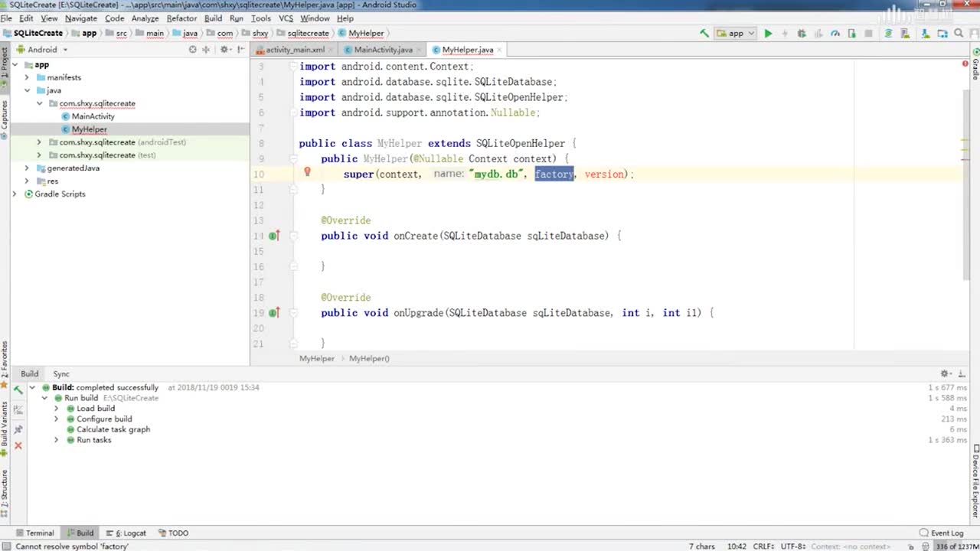Switch to activity_main.xml editor tab
This screenshot has width=980, height=551.
point(295,50)
